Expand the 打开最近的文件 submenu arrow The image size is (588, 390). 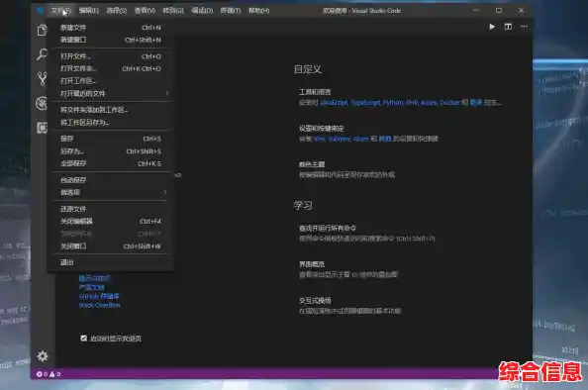tap(167, 93)
